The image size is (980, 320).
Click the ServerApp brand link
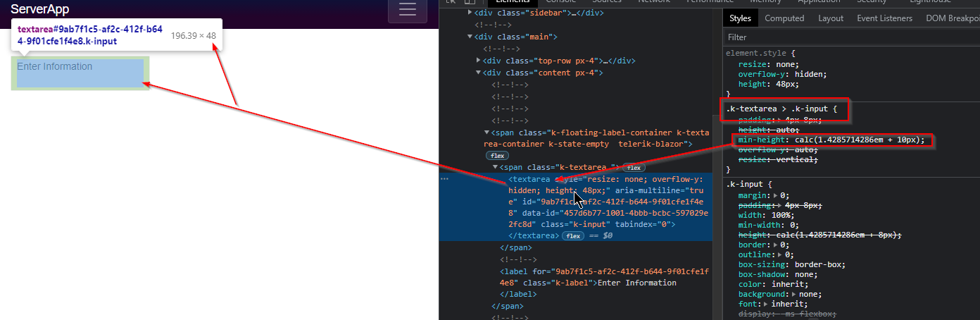point(39,10)
